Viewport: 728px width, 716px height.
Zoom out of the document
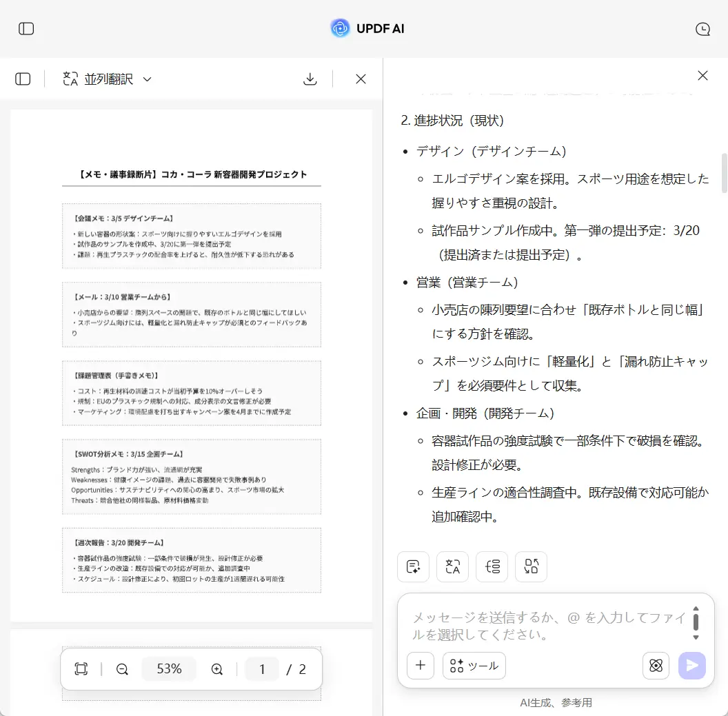tap(122, 668)
